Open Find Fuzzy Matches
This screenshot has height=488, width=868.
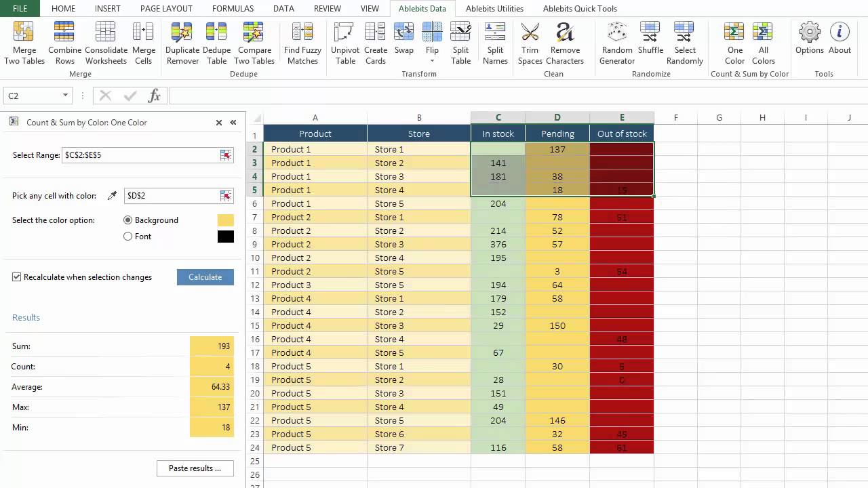point(302,43)
